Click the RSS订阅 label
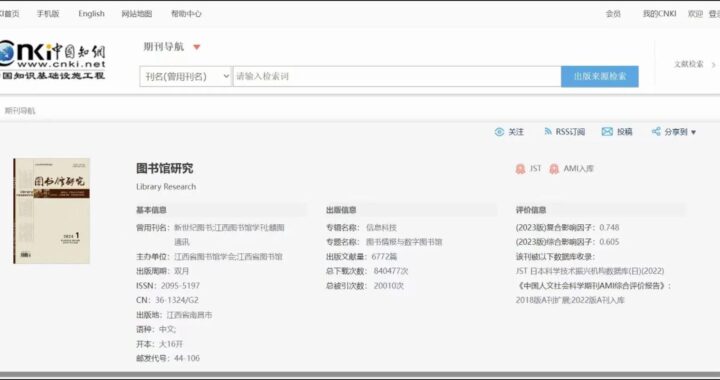This screenshot has height=380, width=720. click(x=570, y=132)
